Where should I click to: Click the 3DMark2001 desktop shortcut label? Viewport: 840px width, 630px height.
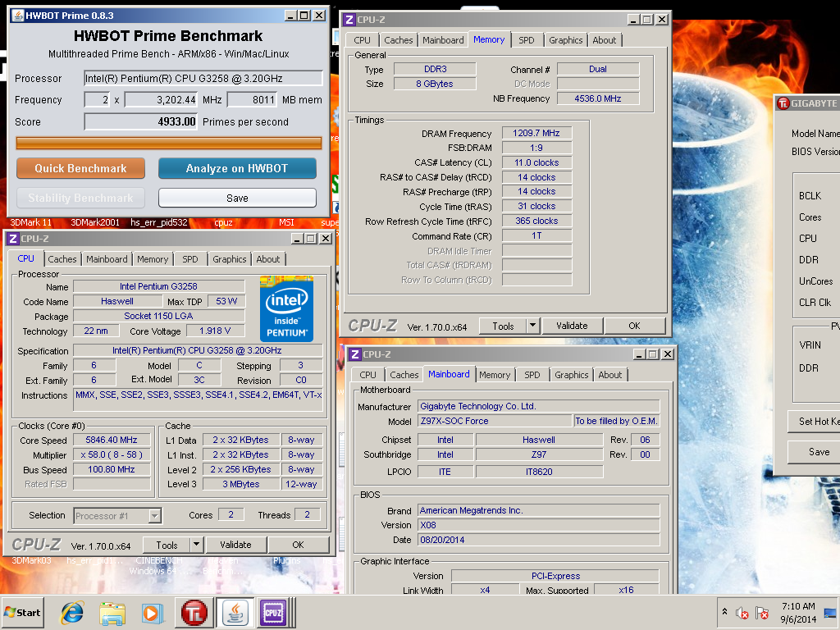[95, 222]
